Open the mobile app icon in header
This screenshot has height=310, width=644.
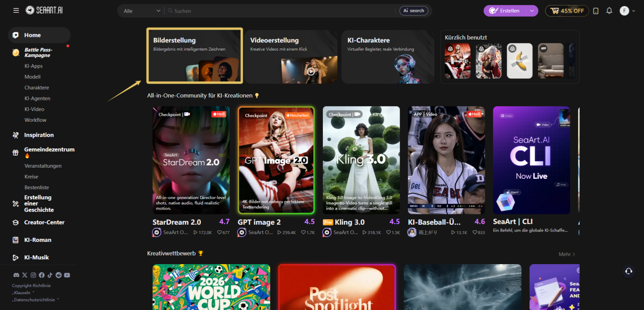(x=595, y=11)
